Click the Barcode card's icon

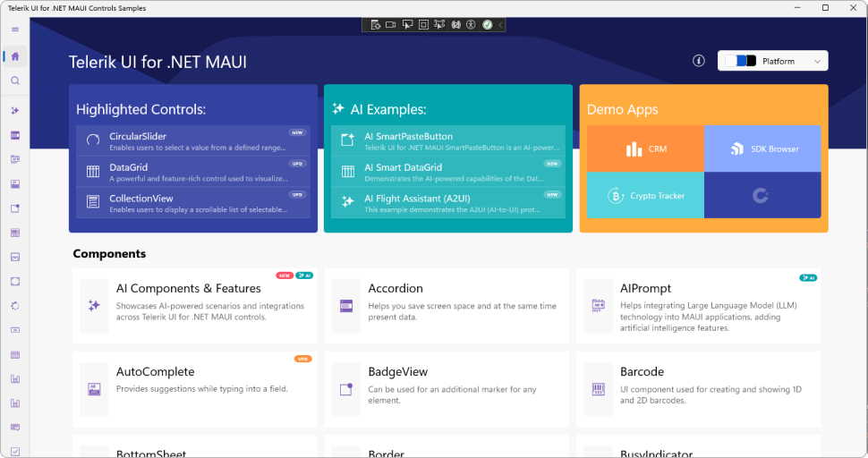(x=599, y=389)
